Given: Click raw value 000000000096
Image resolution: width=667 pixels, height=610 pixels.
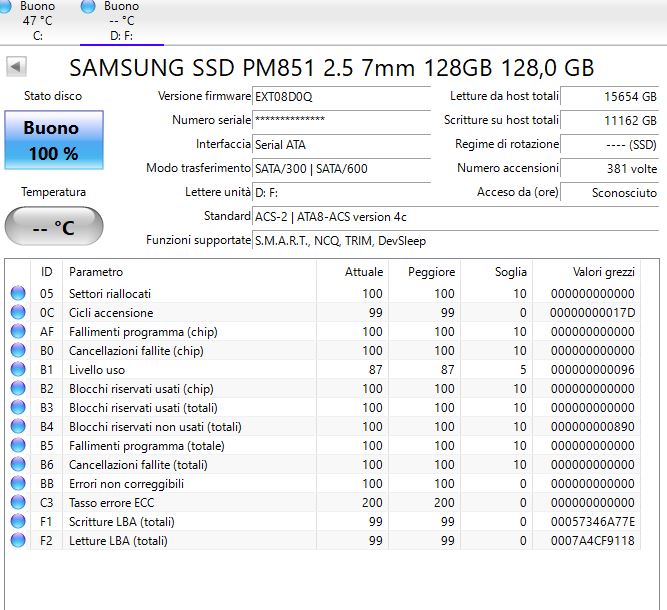Looking at the screenshot, I should 592,370.
